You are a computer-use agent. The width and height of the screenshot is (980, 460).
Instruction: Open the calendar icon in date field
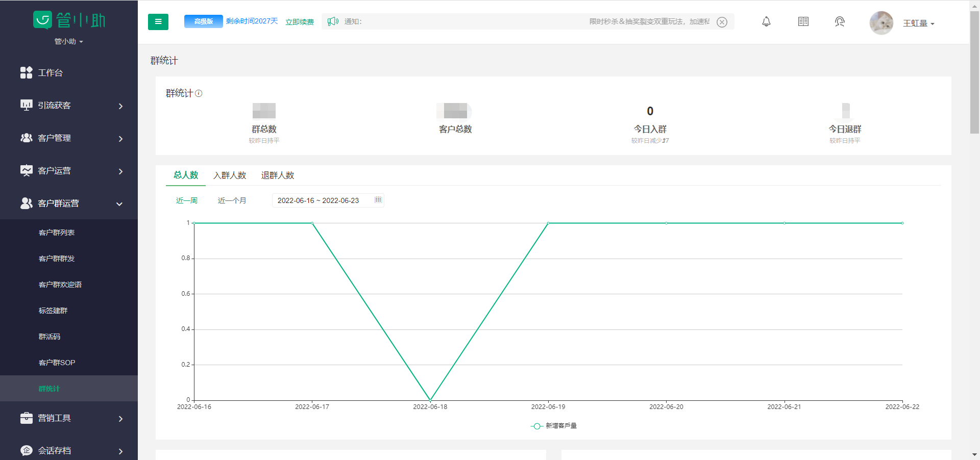coord(378,200)
